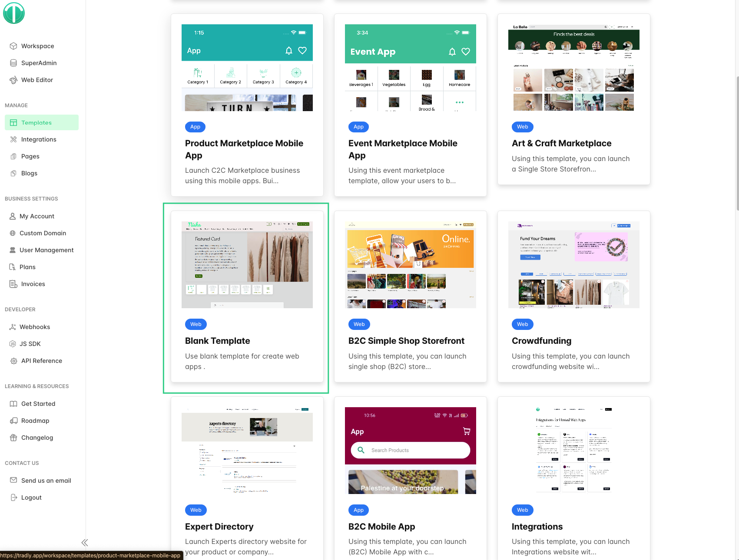The image size is (739, 560).
Task: Click the Custom Domain globe icon
Action: pos(13,233)
